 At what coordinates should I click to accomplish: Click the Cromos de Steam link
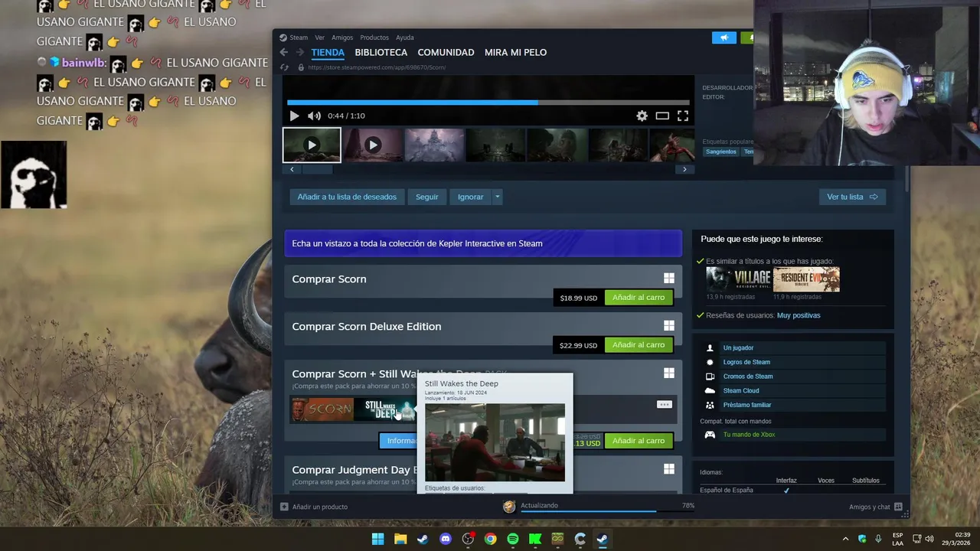coord(748,377)
